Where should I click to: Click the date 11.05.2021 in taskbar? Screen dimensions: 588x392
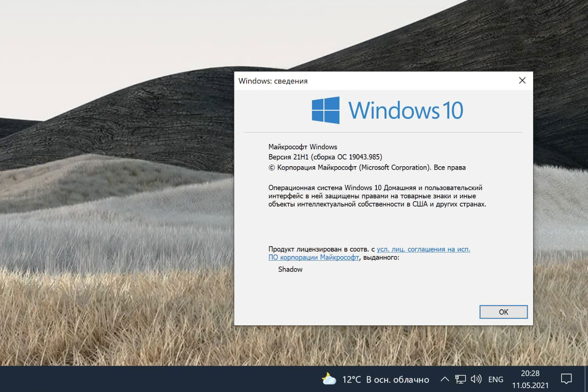click(x=530, y=385)
